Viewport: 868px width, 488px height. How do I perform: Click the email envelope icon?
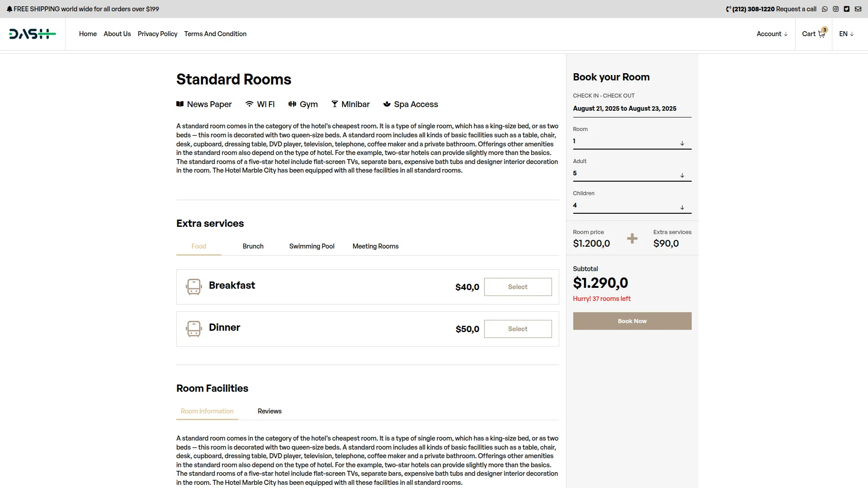tap(858, 9)
